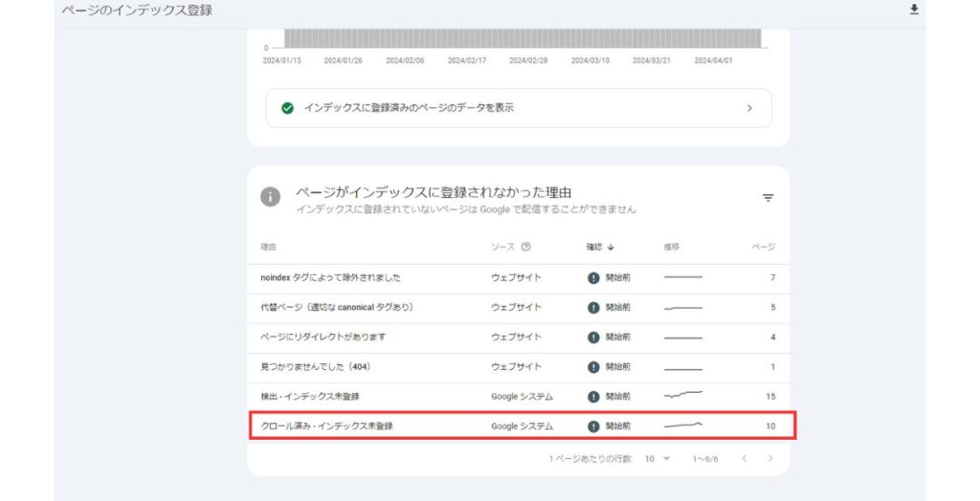Click Google システム in the 検出 row
The width and height of the screenshot is (980, 501).
(x=522, y=397)
